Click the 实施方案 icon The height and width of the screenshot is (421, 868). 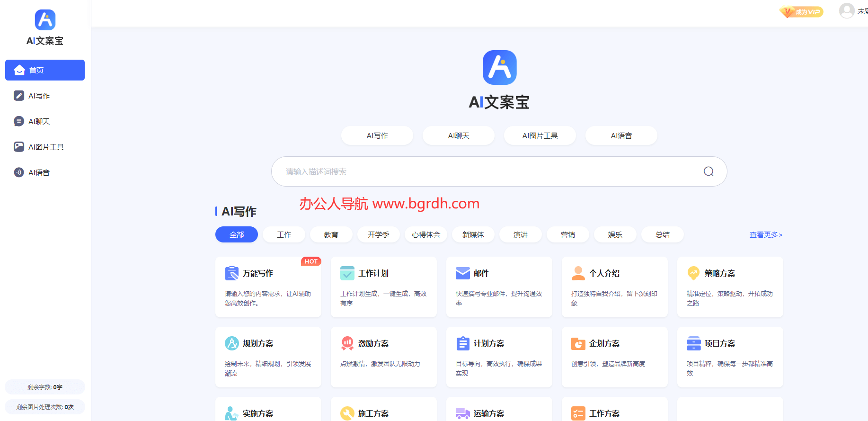point(231,413)
